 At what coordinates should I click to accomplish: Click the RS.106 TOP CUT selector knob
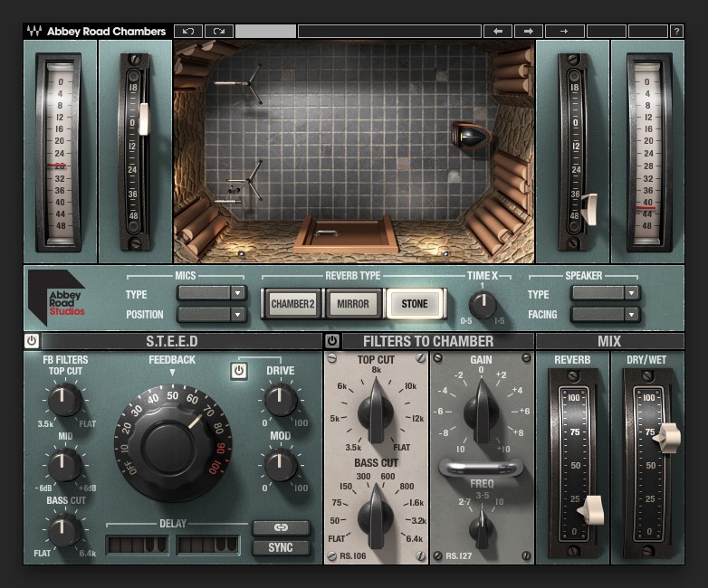click(375, 412)
